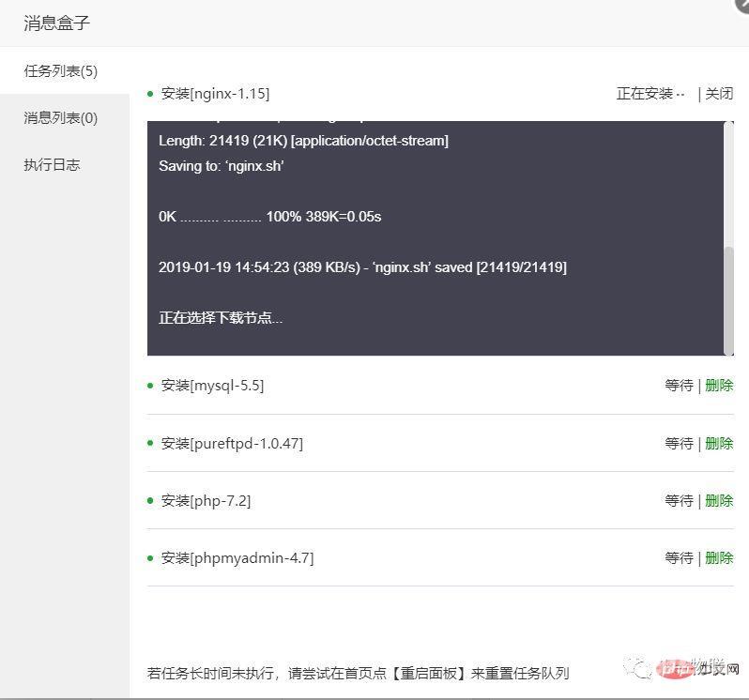Remove the php-7.2 task via 删除

click(x=719, y=501)
